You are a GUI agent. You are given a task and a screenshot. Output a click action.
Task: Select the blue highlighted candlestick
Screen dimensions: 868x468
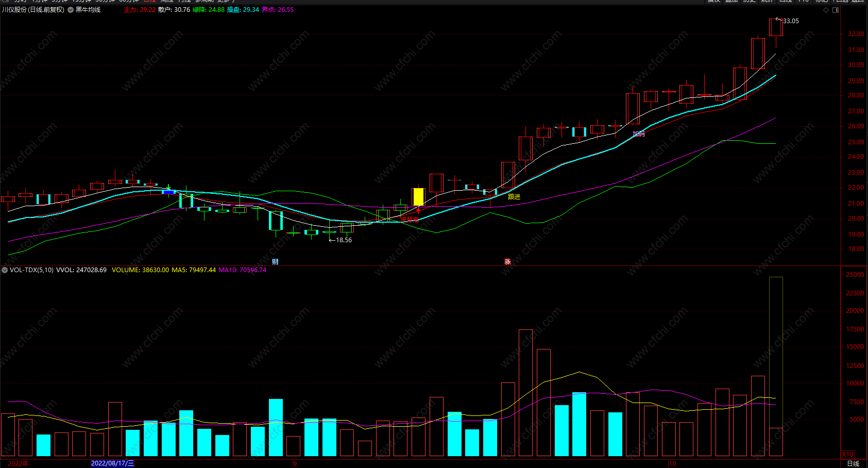tap(168, 192)
